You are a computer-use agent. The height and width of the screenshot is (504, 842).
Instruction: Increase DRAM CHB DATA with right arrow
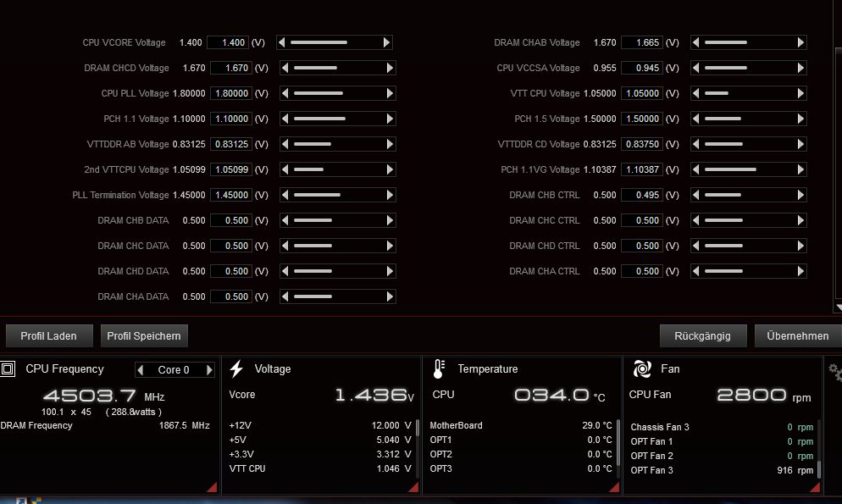[390, 220]
